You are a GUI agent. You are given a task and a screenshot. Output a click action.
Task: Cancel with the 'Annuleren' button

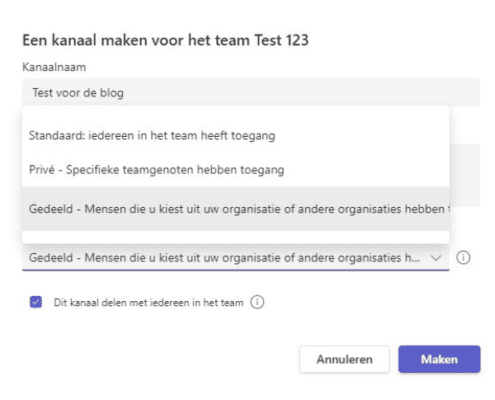click(x=344, y=359)
